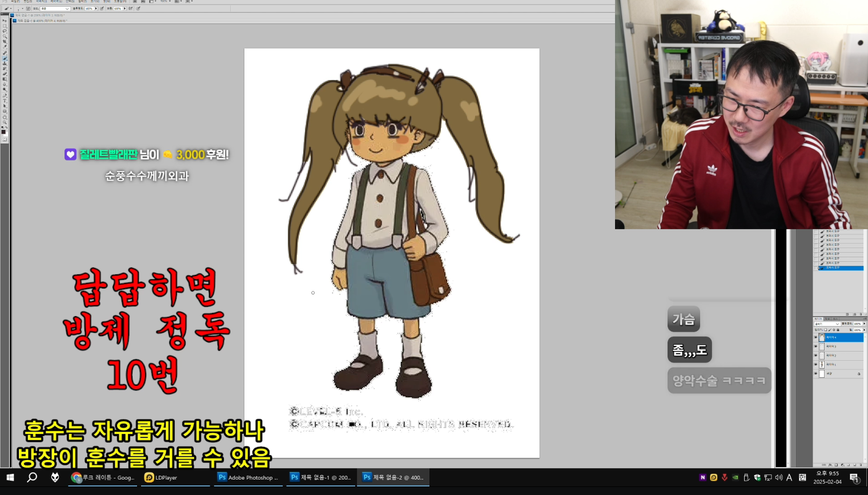This screenshot has height=495, width=868.
Task: Select the Rectangular Marquee tool
Action: coord(5,26)
